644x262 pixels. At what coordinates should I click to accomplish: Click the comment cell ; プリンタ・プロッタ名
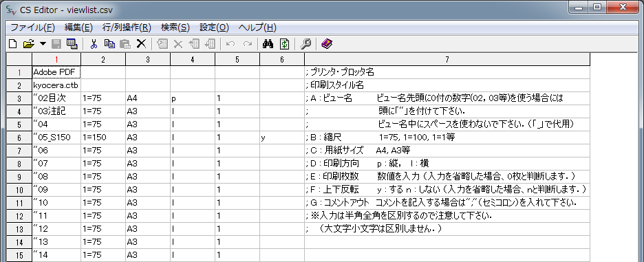tap(447, 72)
